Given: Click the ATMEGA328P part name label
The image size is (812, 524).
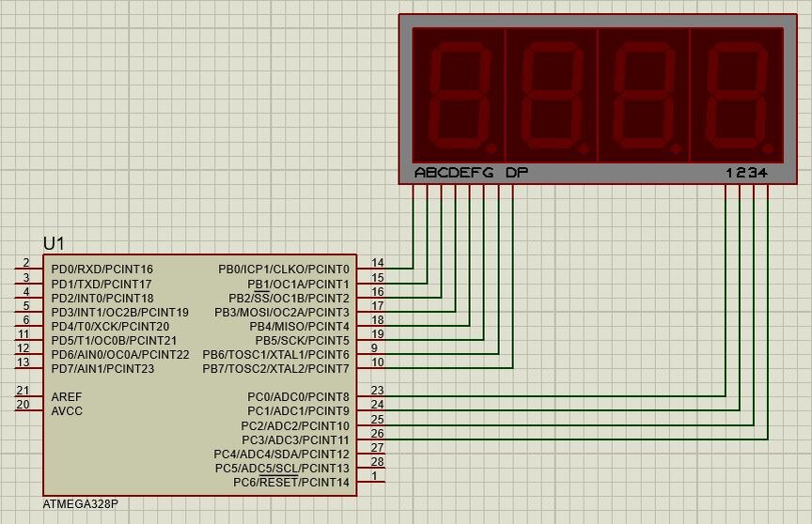Looking at the screenshot, I should point(80,504).
